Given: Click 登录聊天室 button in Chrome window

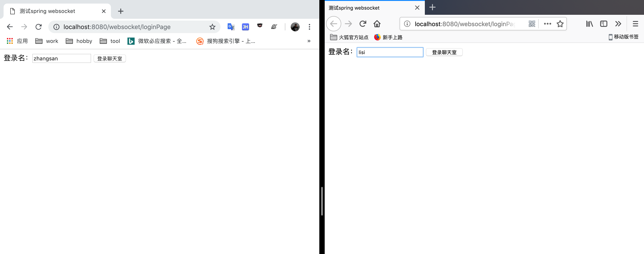Looking at the screenshot, I should coord(110,59).
